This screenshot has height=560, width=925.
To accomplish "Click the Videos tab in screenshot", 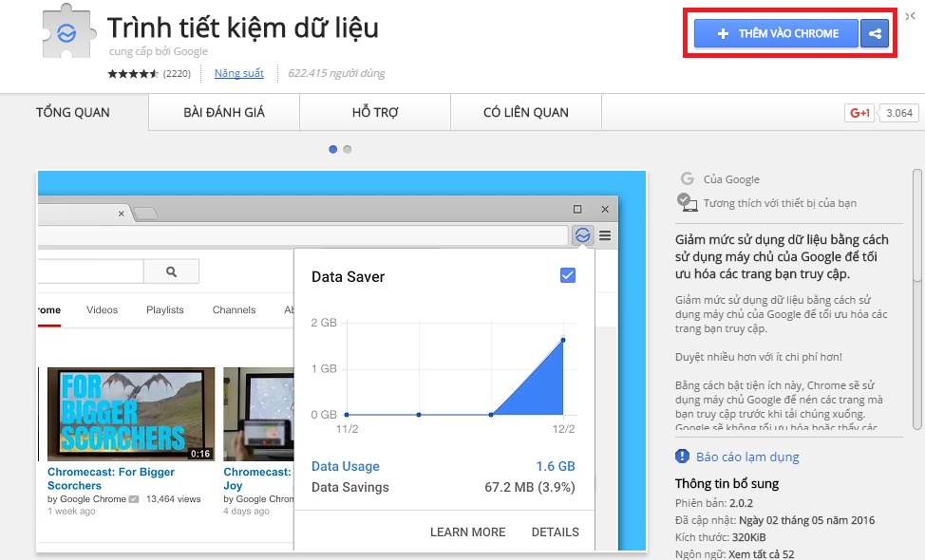I will (102, 310).
